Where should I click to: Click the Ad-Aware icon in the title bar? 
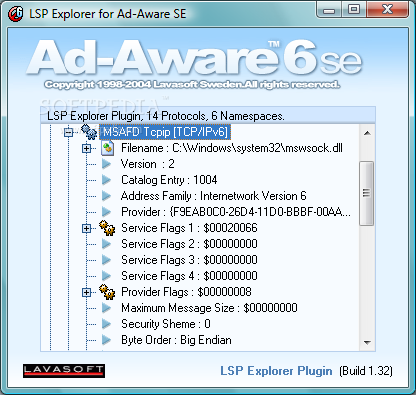pos(15,14)
